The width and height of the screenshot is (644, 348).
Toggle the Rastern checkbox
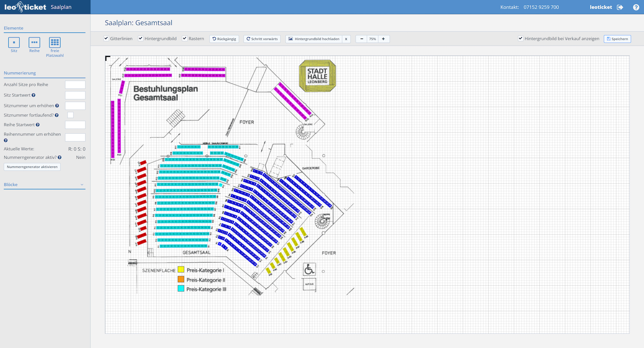(185, 39)
